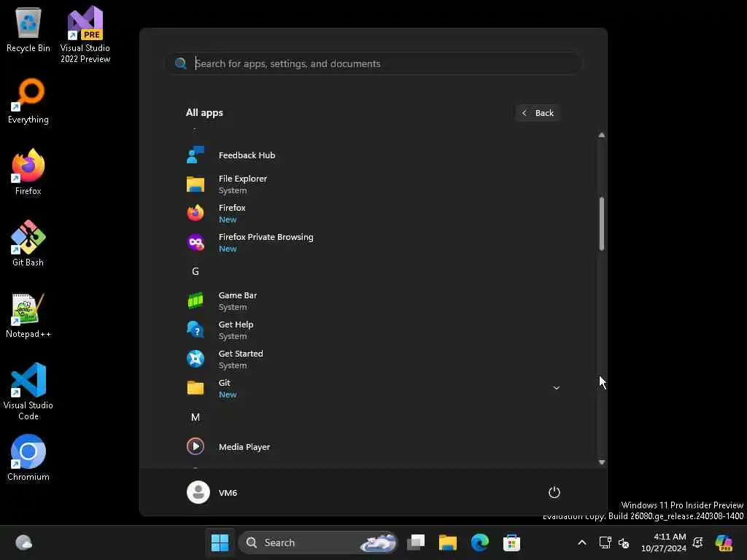
Task: Open Copilot Preview from the taskbar
Action: coord(724,542)
